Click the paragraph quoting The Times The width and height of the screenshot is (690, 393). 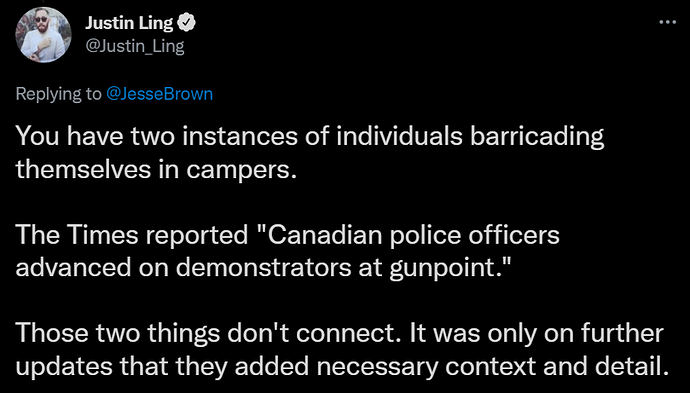(x=287, y=251)
